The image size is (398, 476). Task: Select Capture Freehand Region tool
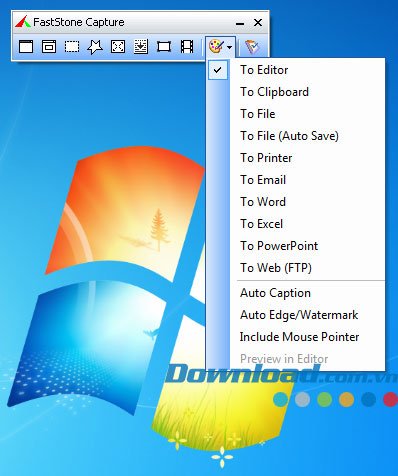pyautogui.click(x=95, y=47)
